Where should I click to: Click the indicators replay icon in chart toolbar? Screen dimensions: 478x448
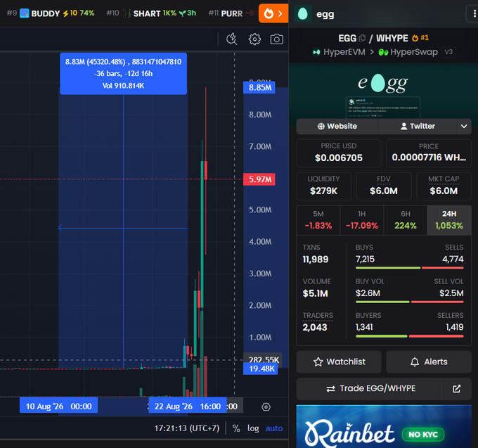pyautogui.click(x=232, y=39)
